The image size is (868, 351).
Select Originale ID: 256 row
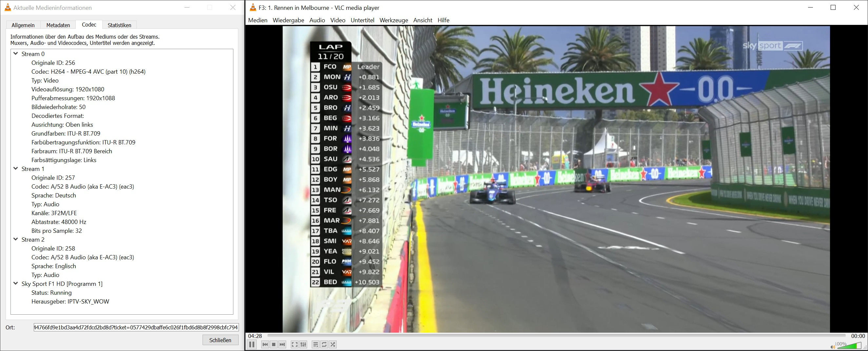pyautogui.click(x=53, y=63)
